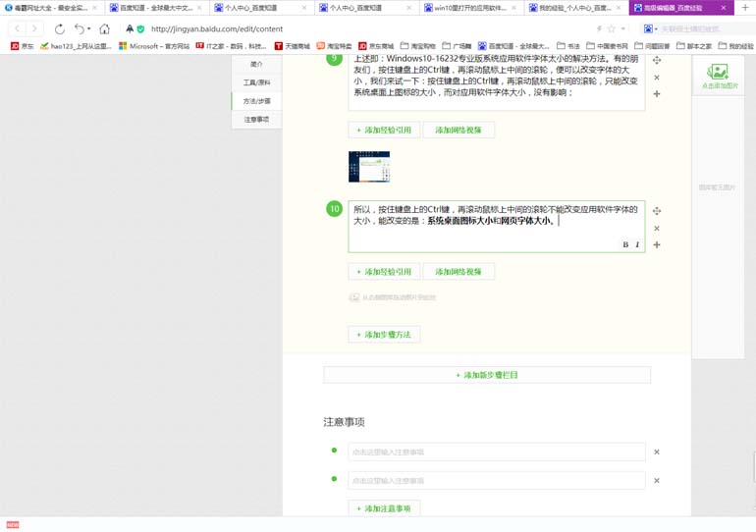Toggle bold formatting in step 10

[x=625, y=244]
